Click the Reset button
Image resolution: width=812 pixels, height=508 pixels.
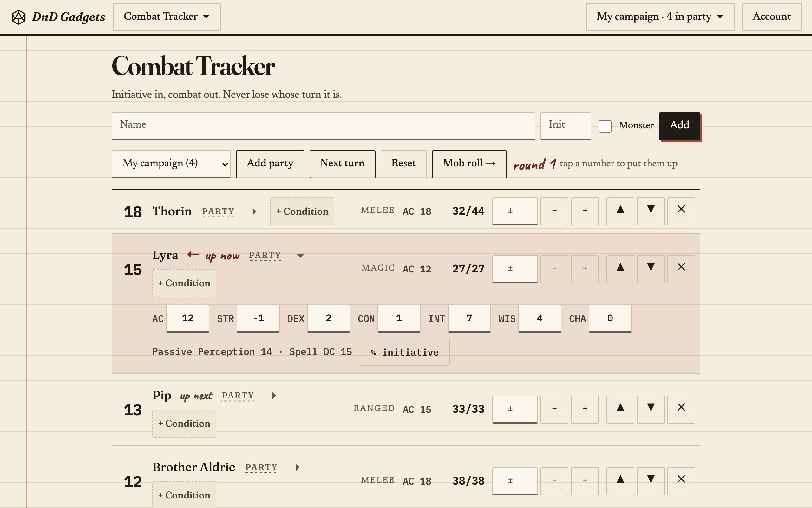[403, 164]
